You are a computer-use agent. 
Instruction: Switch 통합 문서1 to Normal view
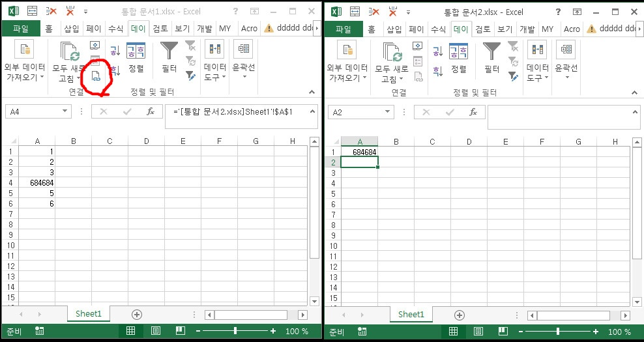click(130, 331)
